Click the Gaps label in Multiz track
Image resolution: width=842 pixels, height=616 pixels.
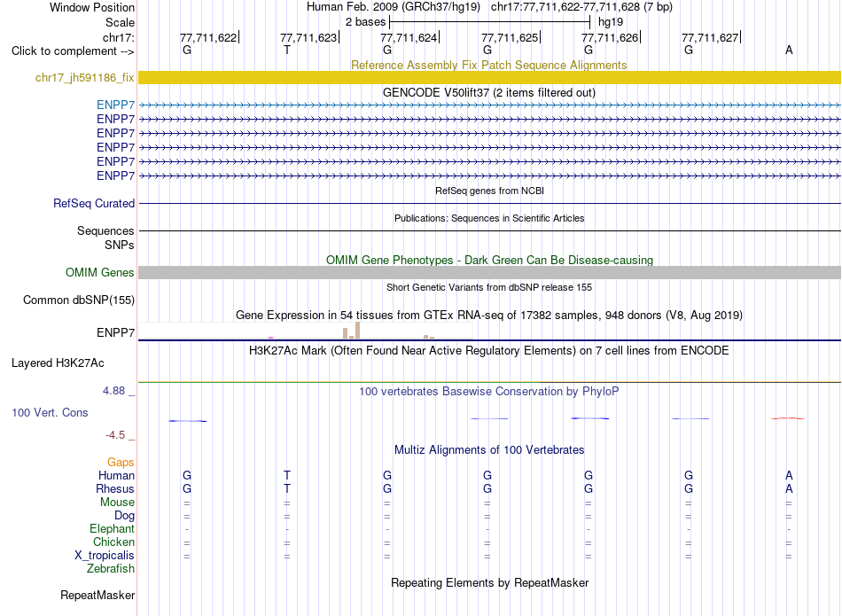click(x=121, y=463)
